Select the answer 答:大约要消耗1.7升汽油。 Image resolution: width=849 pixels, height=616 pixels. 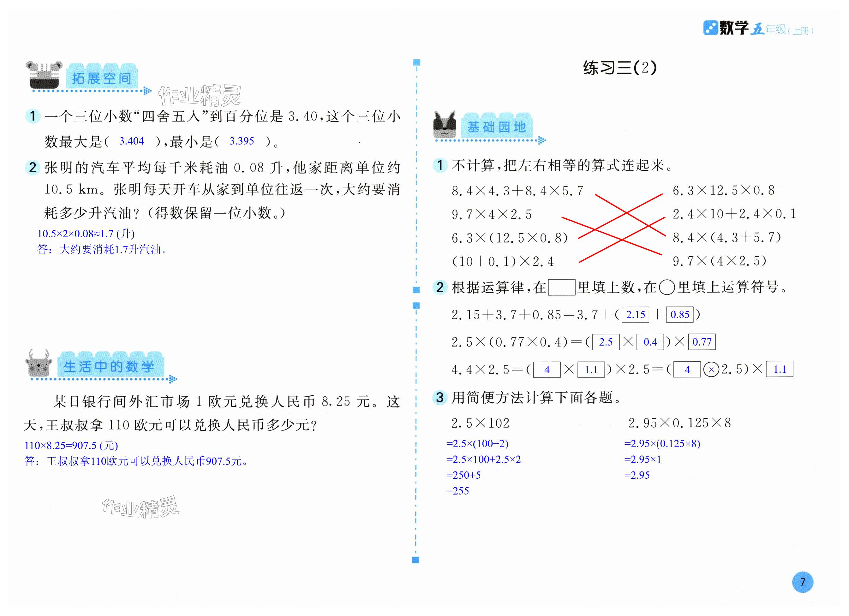click(102, 249)
